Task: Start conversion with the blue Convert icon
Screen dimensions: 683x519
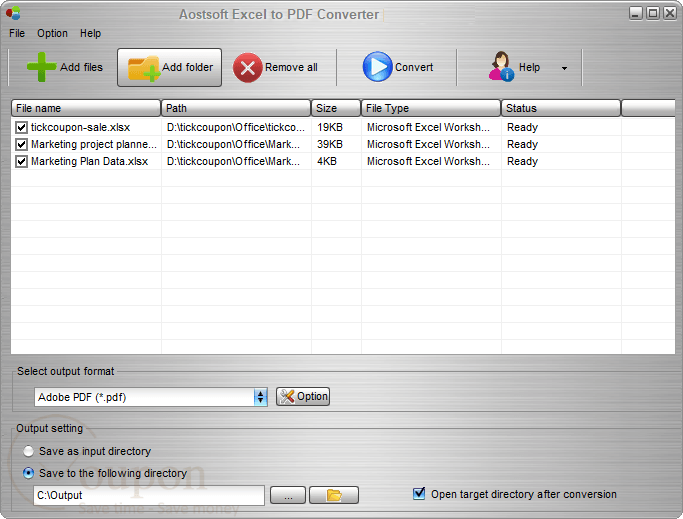Action: coord(377,67)
